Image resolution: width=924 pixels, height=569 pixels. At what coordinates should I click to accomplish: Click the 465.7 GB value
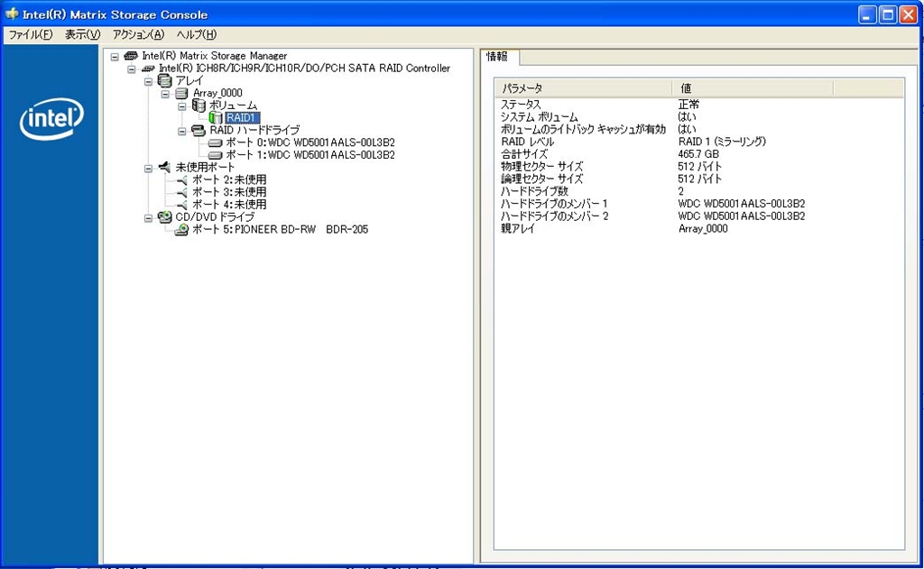(698, 153)
